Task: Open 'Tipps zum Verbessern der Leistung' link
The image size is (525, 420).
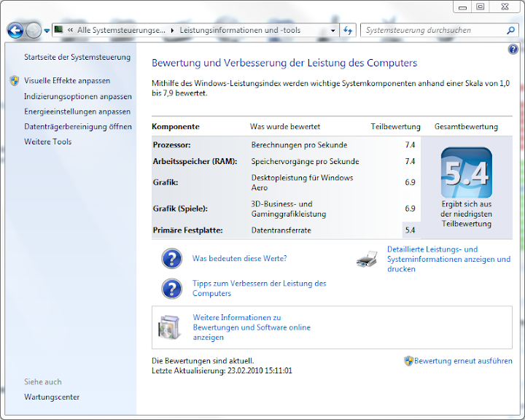Action: 259,288
